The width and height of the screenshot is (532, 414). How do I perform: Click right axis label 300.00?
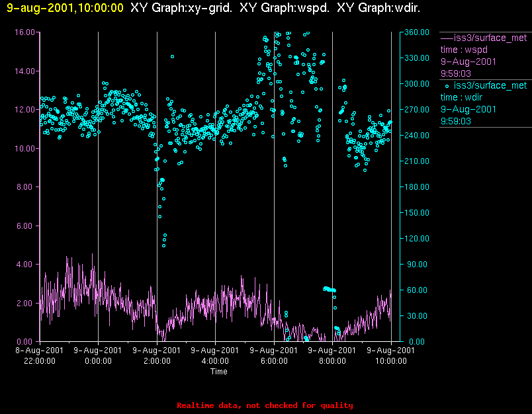[417, 84]
